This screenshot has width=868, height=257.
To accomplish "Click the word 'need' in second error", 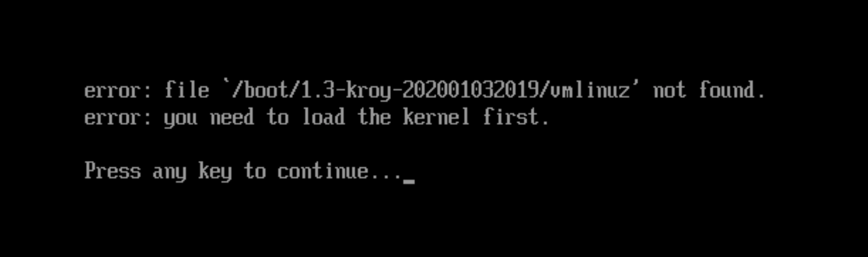I will coord(232,117).
